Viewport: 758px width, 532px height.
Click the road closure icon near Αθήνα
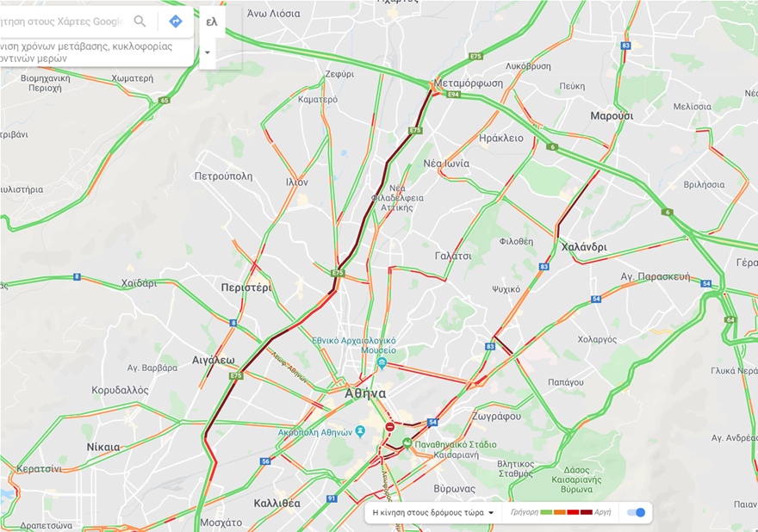click(389, 427)
